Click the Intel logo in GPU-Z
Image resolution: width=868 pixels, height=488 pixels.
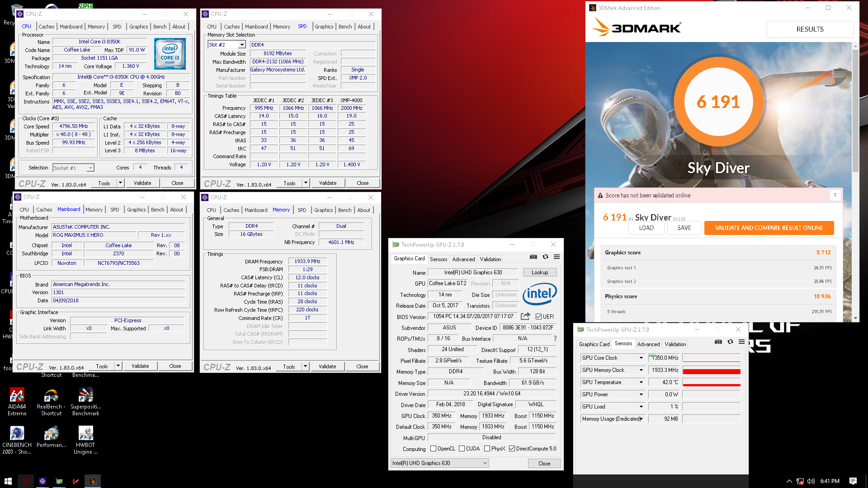(x=539, y=294)
